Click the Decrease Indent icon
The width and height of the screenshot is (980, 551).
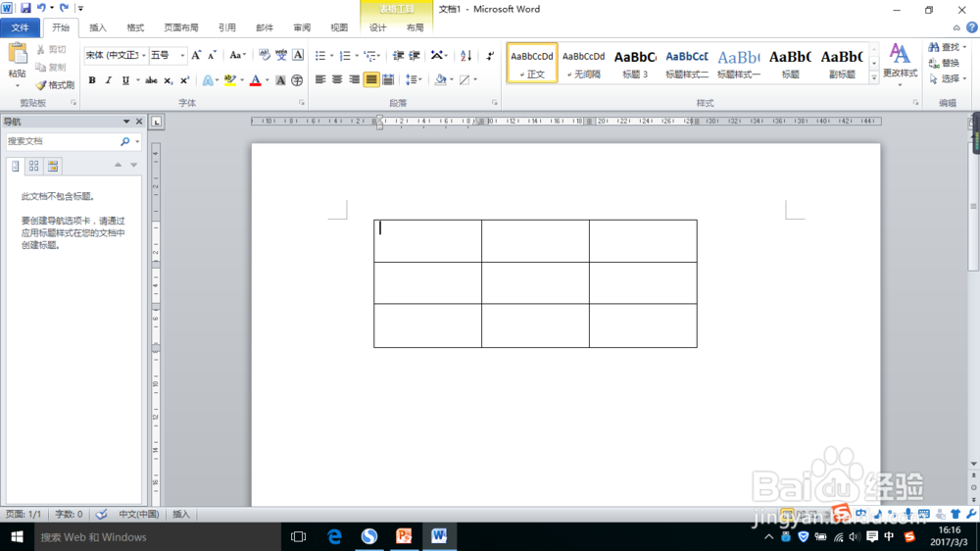click(398, 56)
